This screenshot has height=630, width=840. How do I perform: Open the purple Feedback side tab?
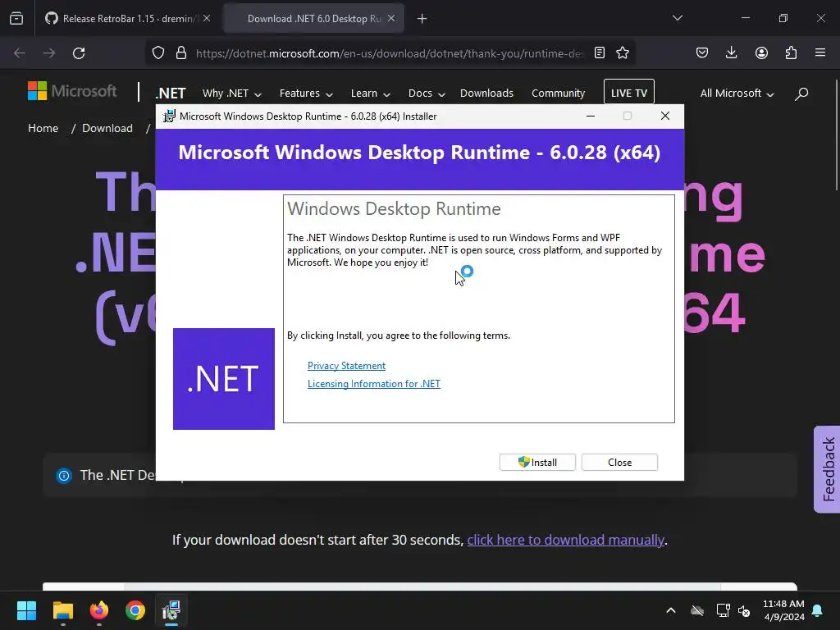[827, 469]
